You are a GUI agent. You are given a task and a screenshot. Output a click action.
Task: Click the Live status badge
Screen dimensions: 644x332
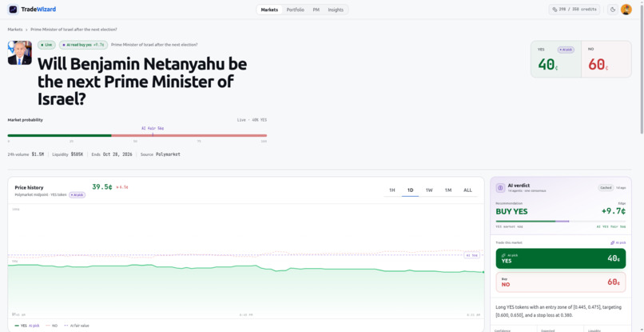point(46,45)
